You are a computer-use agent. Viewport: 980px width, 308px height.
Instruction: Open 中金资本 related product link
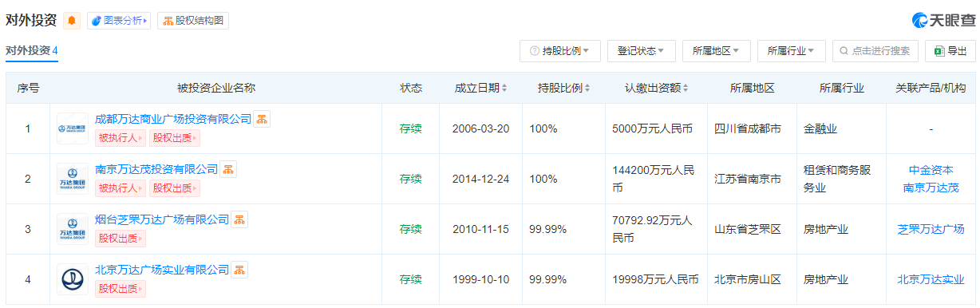931,170
